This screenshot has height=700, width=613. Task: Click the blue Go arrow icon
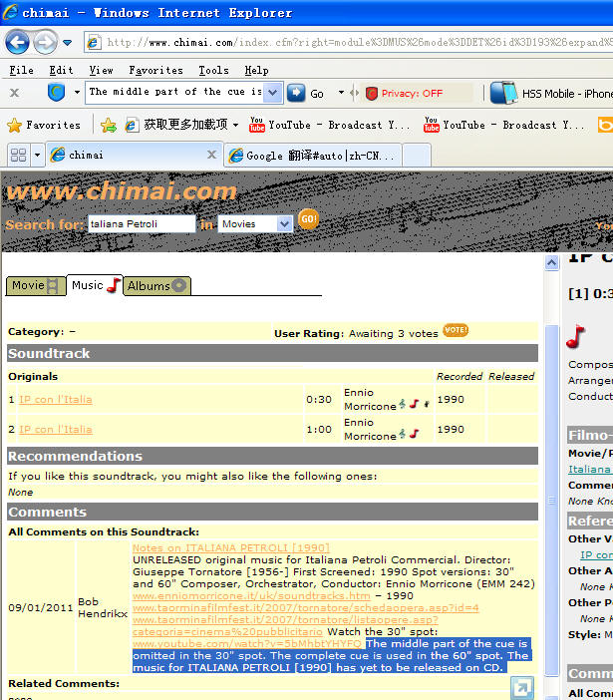pyautogui.click(x=296, y=93)
